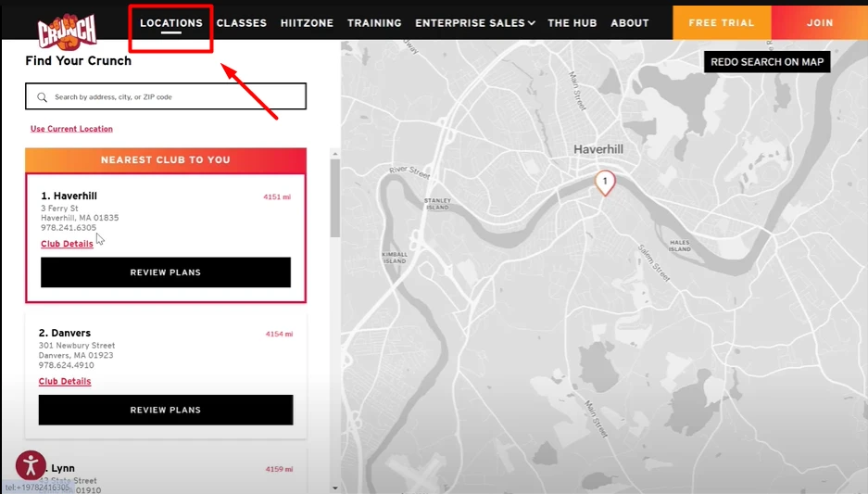
Task: Click Haverhill phone number 978.241.6305
Action: [69, 228]
